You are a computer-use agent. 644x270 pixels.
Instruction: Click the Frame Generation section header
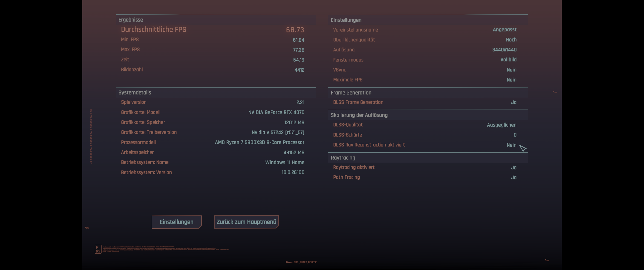[351, 93]
